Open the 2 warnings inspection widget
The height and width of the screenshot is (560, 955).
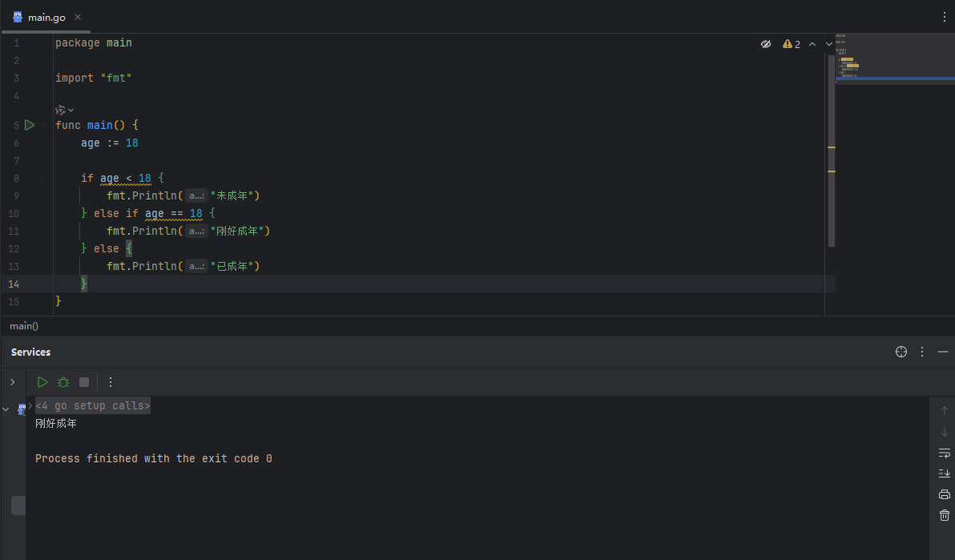[x=792, y=44]
